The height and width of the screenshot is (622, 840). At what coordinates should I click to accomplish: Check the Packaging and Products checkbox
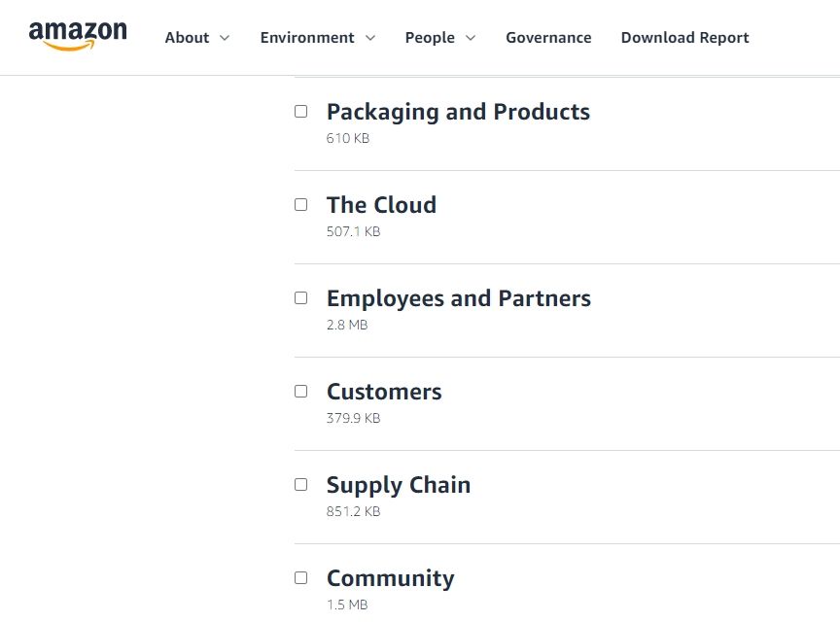click(301, 112)
